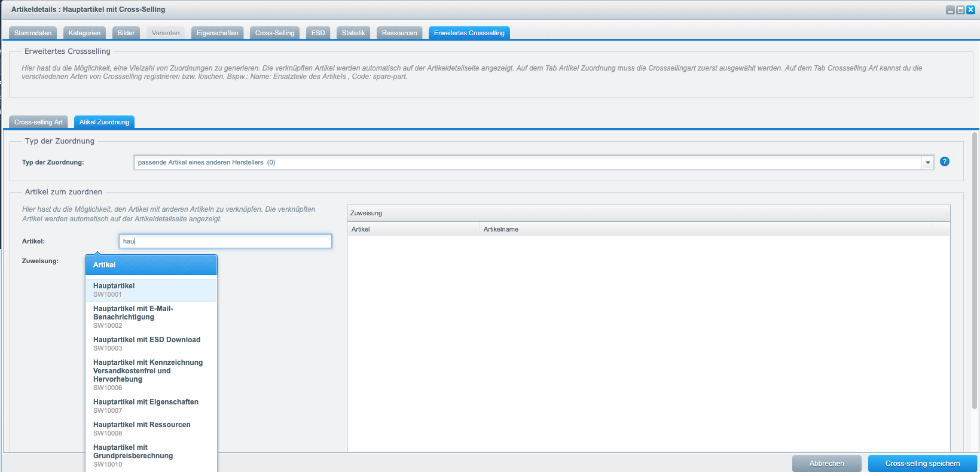Close the Artikeldetails window
980x472 pixels.
970,10
